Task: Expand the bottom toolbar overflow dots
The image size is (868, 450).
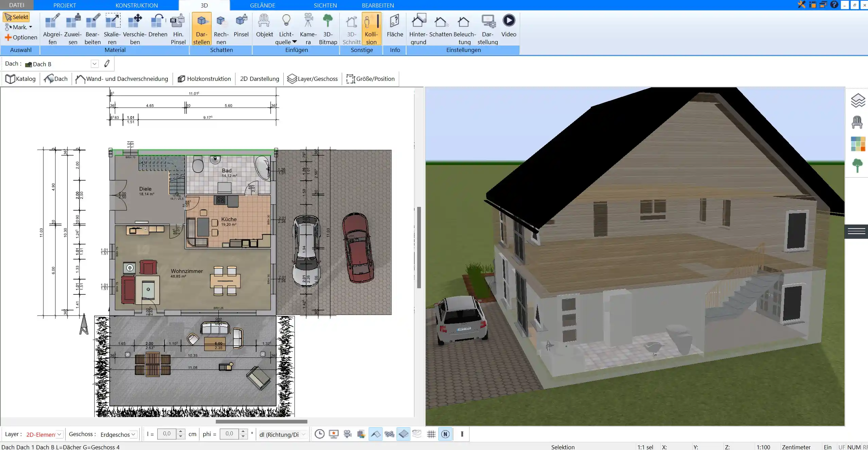Action: 462,434
